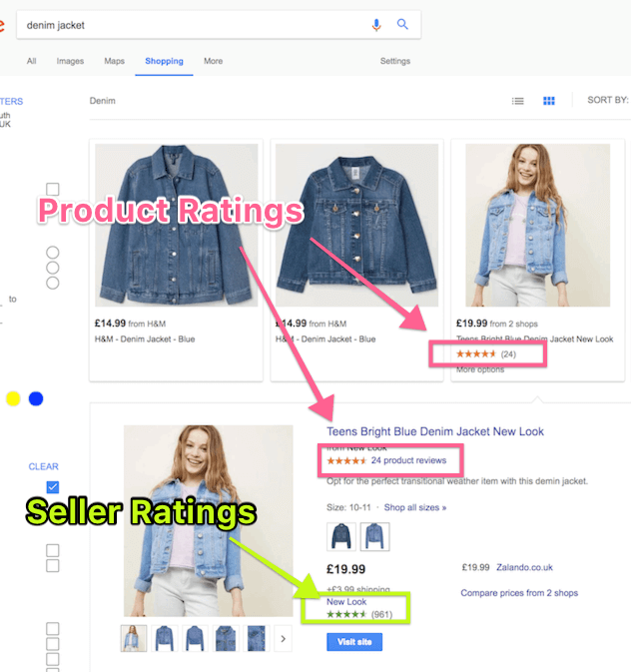Click More options under teens jacket card

pyautogui.click(x=480, y=369)
